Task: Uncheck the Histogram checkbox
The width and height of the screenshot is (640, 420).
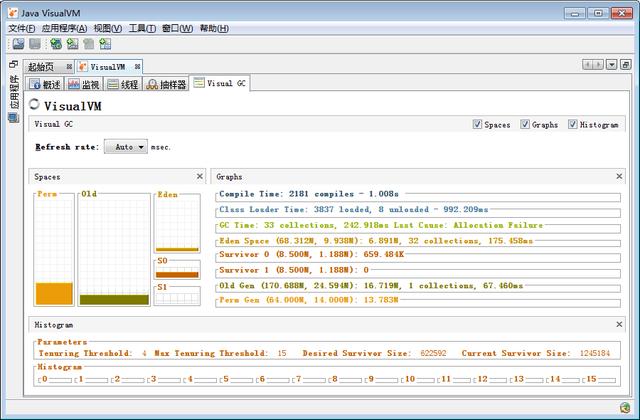Action: [x=573, y=124]
